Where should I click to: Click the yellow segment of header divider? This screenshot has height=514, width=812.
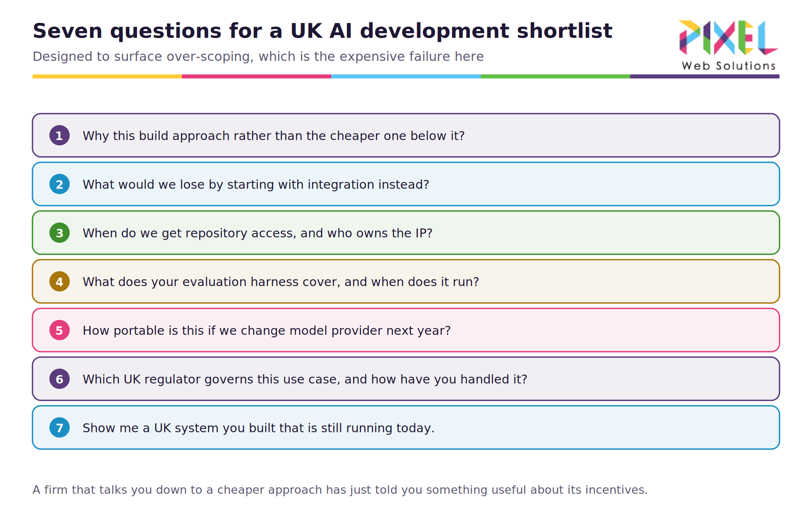tap(107, 77)
